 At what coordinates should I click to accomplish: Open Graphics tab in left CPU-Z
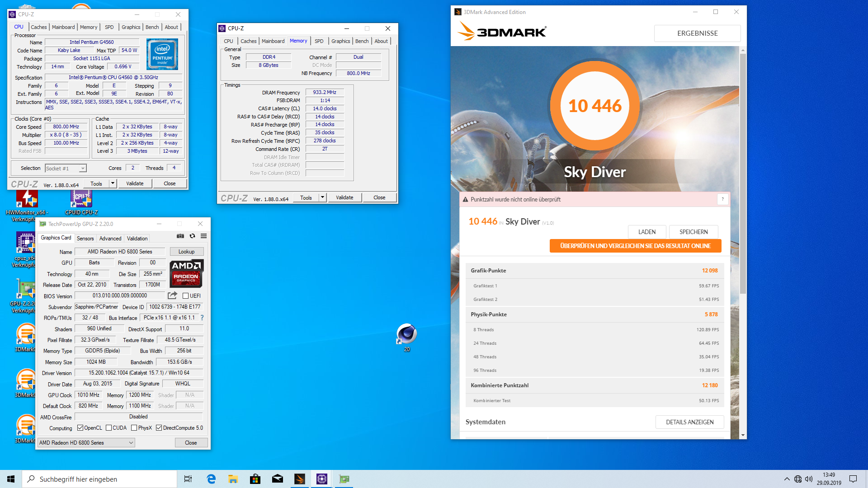131,27
